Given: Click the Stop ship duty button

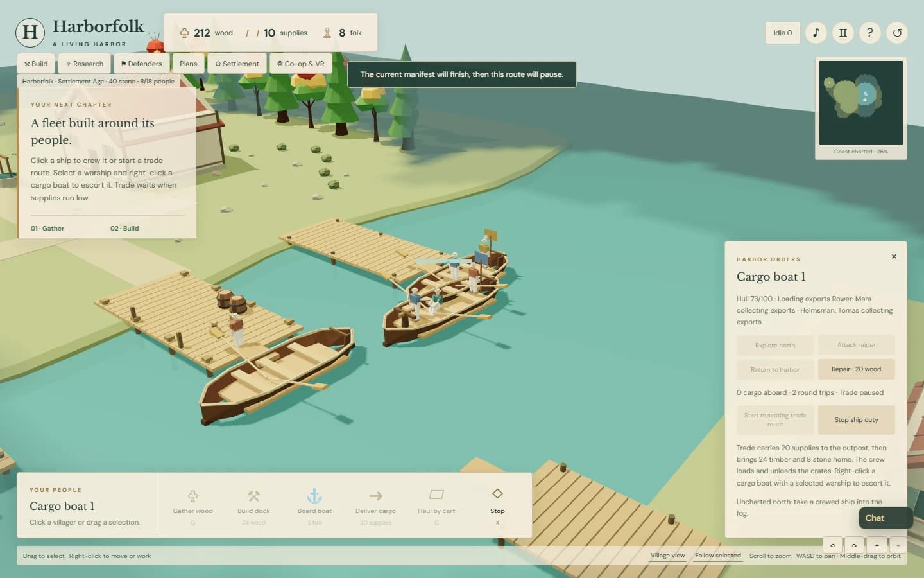Looking at the screenshot, I should click(857, 420).
